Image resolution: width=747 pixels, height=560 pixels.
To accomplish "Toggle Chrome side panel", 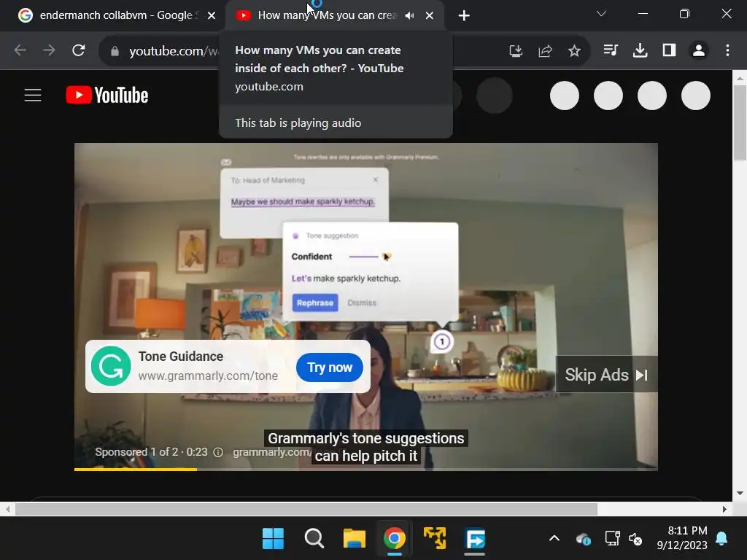I will point(670,50).
